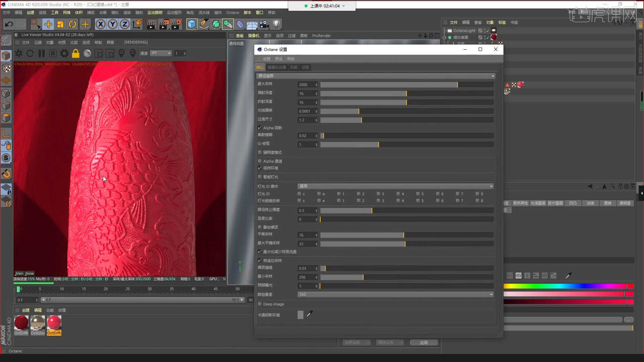Viewport: 644px width, 362px height.
Task: Enable the Alpha 通道 checkbox
Action: point(260,161)
